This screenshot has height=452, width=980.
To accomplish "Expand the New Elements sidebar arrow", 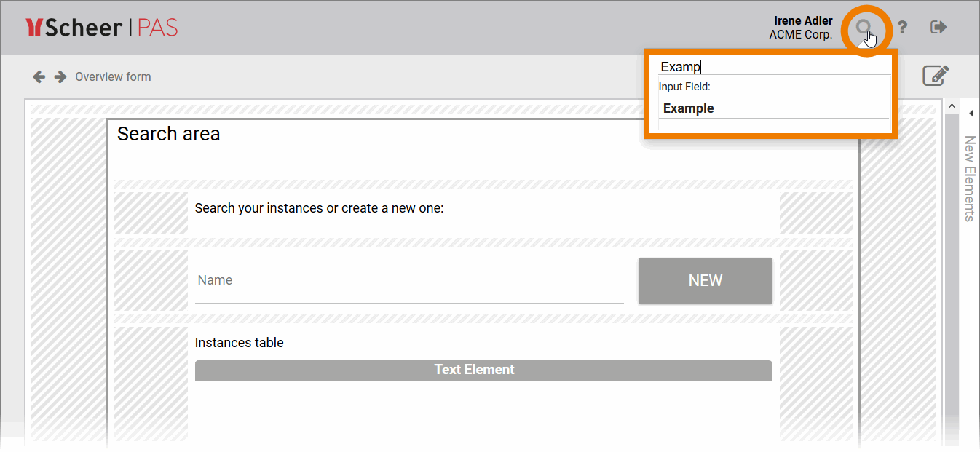I will [x=971, y=114].
